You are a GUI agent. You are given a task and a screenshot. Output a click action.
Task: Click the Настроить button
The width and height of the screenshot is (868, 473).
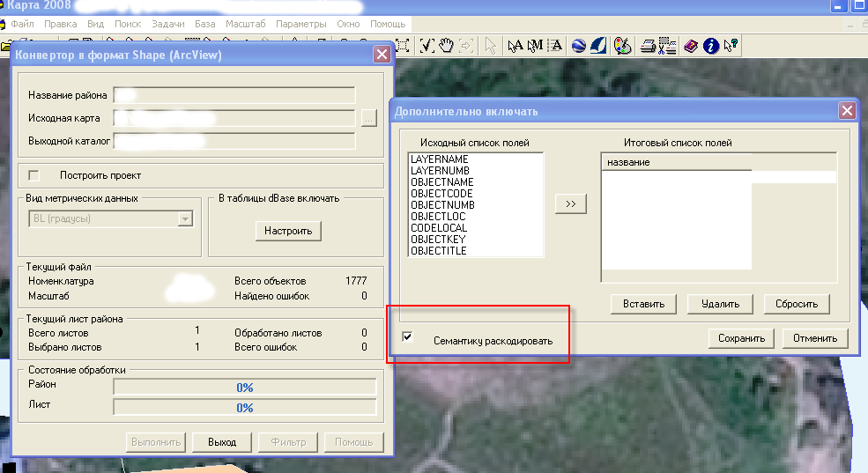pyautogui.click(x=288, y=231)
